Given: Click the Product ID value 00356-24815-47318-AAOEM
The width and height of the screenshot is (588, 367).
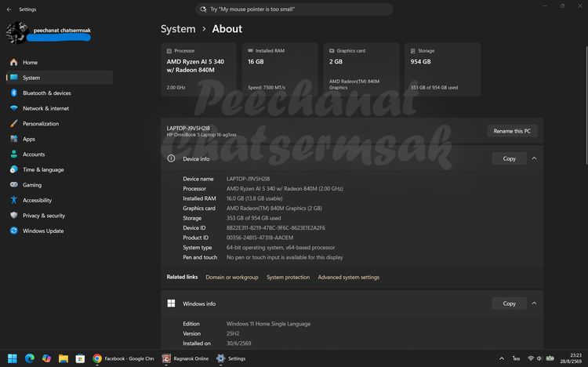Looking at the screenshot, I should tap(260, 238).
